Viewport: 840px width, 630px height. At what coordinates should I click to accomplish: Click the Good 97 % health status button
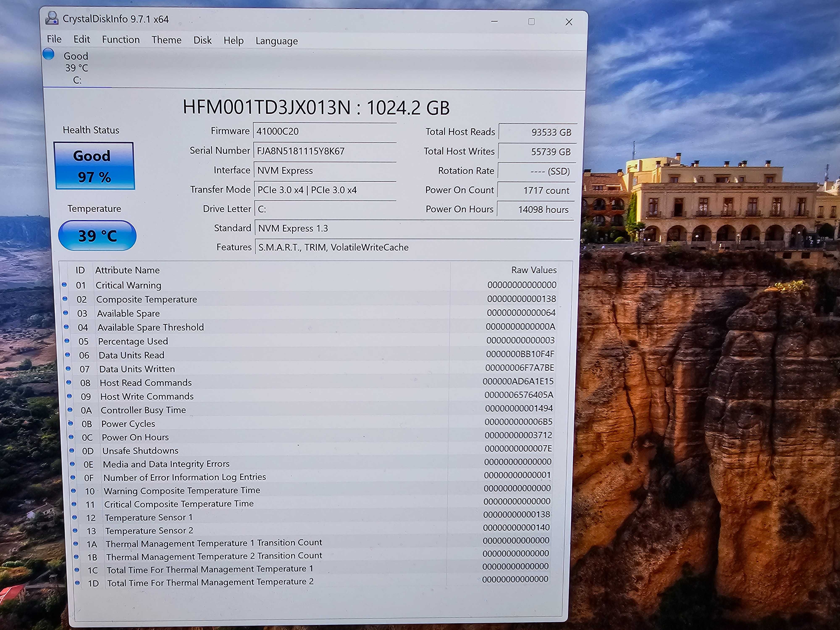coord(94,166)
